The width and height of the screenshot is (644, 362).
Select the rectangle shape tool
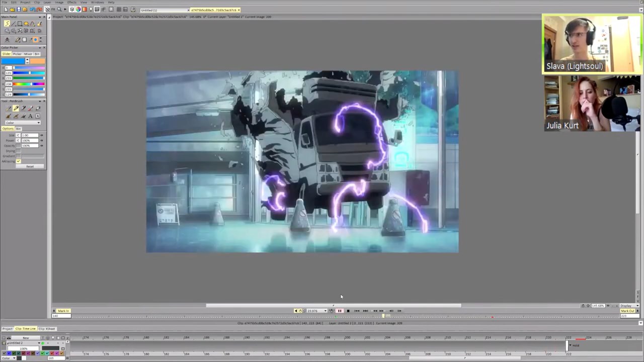point(20,24)
